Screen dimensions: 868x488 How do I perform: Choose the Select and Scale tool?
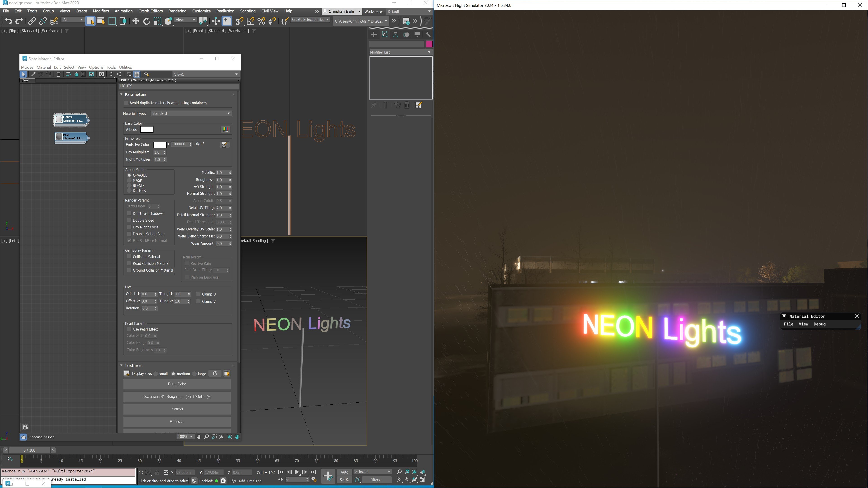click(157, 21)
